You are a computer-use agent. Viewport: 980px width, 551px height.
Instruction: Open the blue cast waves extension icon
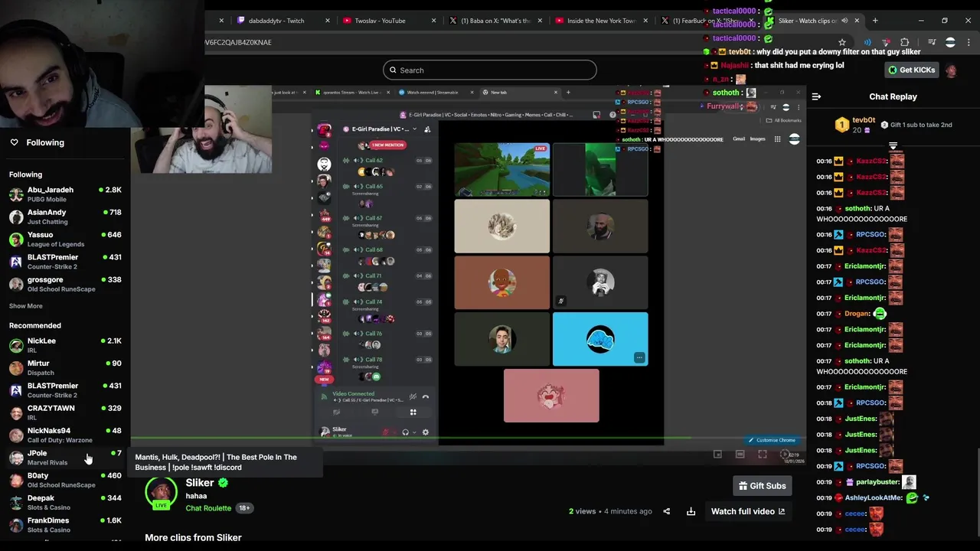867,43
